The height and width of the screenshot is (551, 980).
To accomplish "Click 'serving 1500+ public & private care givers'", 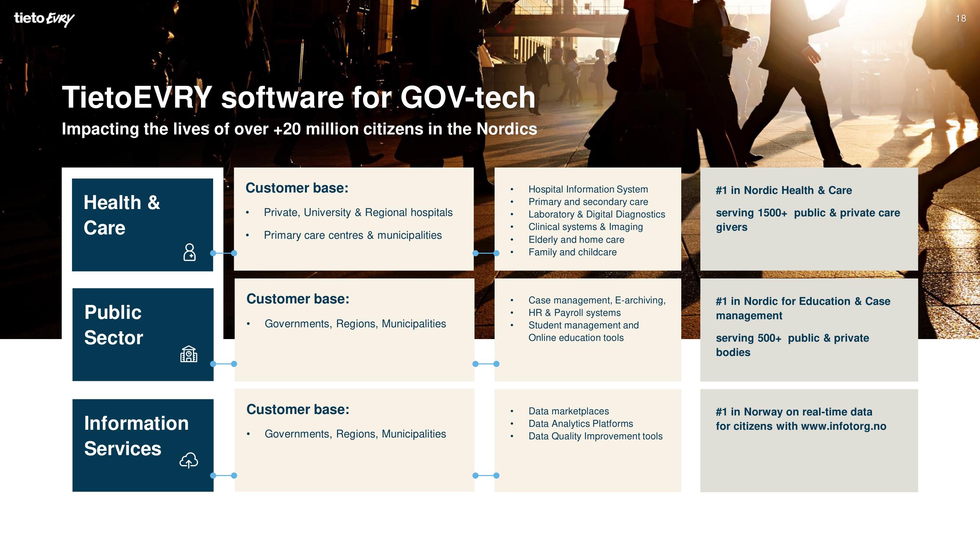I will tap(808, 220).
